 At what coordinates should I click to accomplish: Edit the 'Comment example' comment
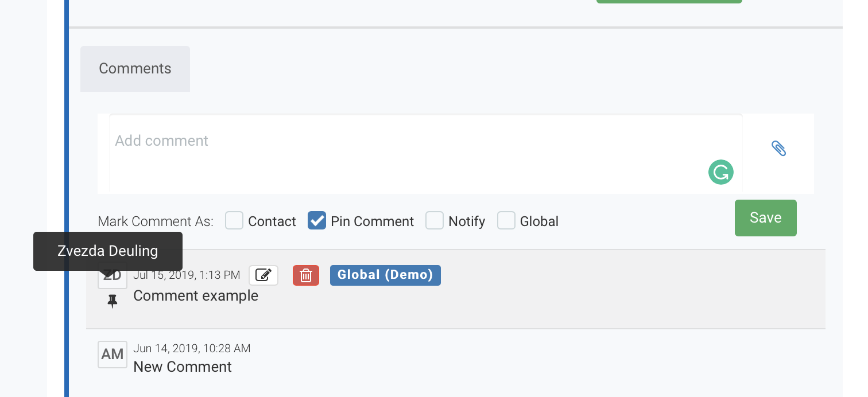click(263, 275)
